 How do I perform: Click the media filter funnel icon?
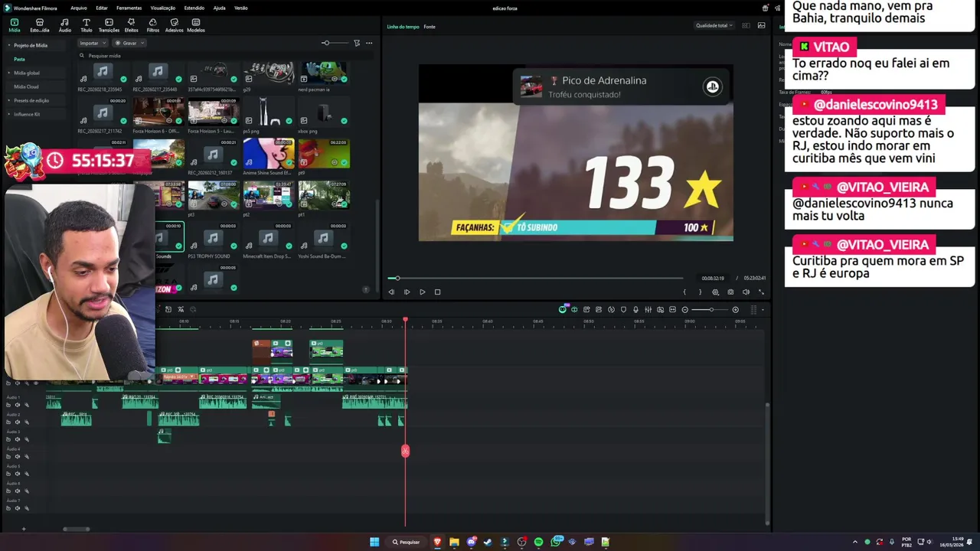tap(357, 43)
